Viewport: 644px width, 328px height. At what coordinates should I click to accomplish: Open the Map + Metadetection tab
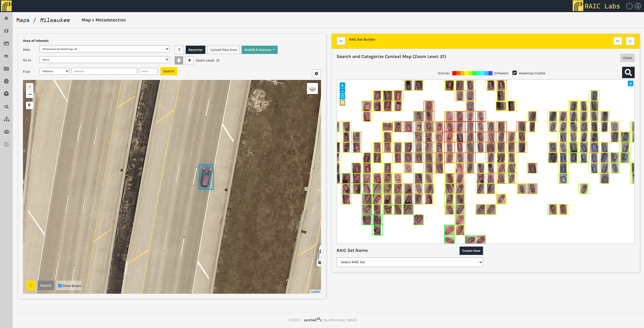point(104,20)
